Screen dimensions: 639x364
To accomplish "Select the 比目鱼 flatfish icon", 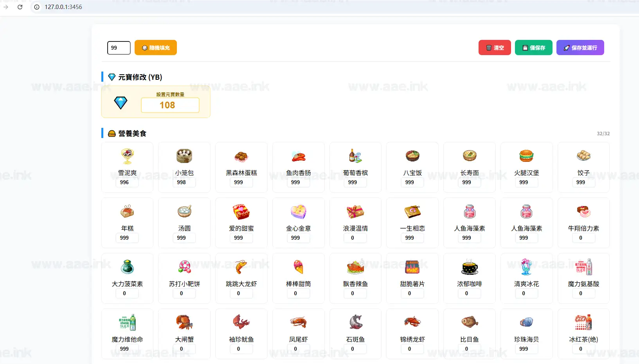I will (x=470, y=323).
